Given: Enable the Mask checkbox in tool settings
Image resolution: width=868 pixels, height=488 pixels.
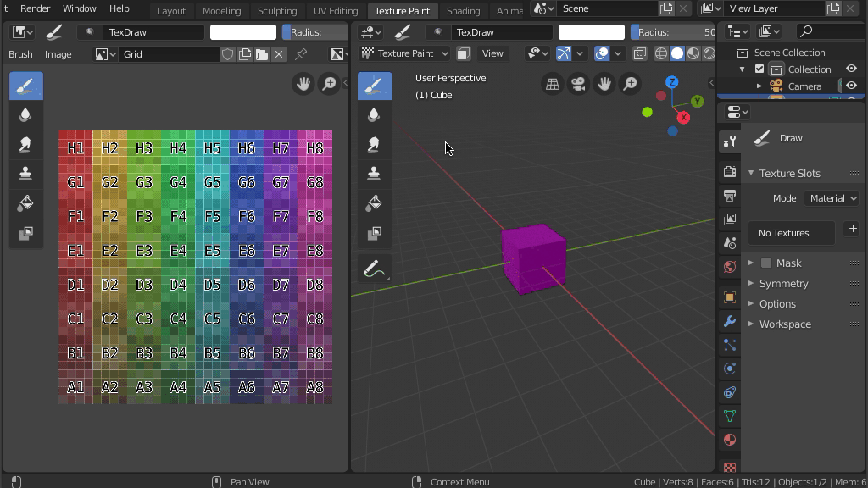Looking at the screenshot, I should click(x=766, y=263).
